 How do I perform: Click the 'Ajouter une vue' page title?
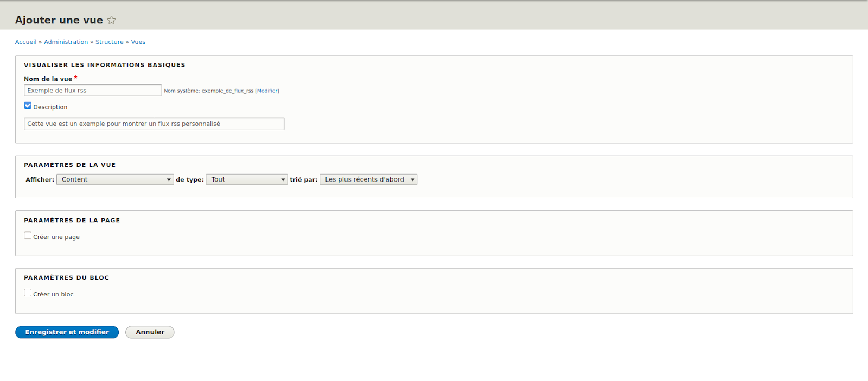point(59,20)
